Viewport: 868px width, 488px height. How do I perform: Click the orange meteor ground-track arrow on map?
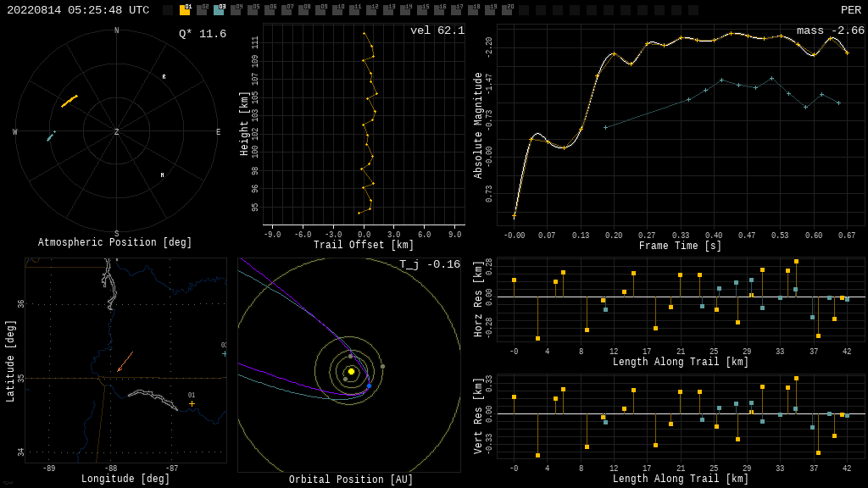[x=125, y=361]
